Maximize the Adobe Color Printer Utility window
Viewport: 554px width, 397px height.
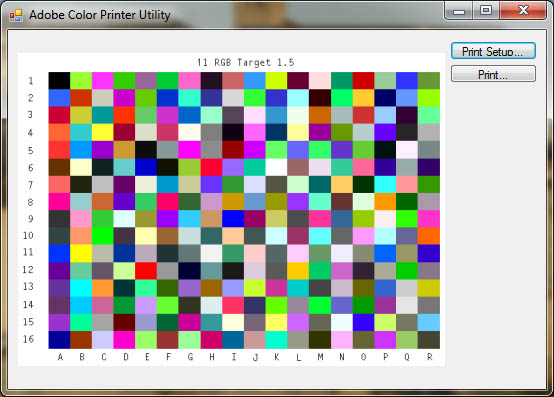click(x=486, y=11)
